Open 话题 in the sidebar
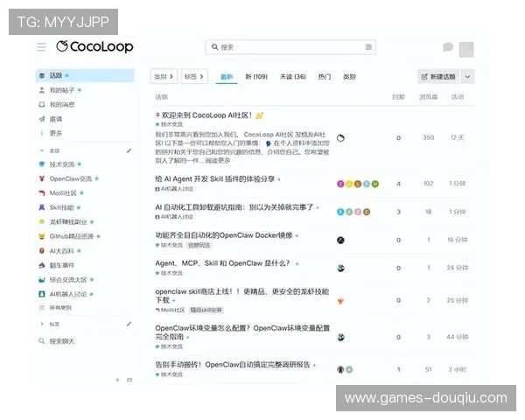The height and width of the screenshot is (420, 525). tap(85, 76)
